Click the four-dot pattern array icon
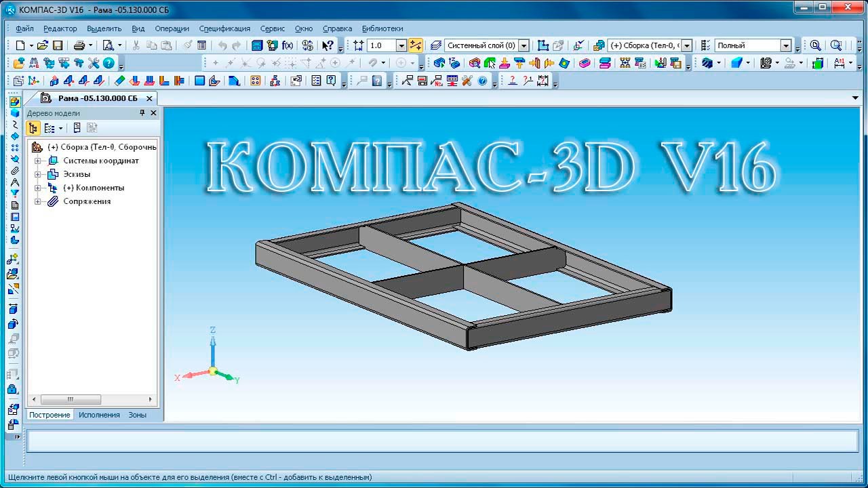 (x=255, y=81)
